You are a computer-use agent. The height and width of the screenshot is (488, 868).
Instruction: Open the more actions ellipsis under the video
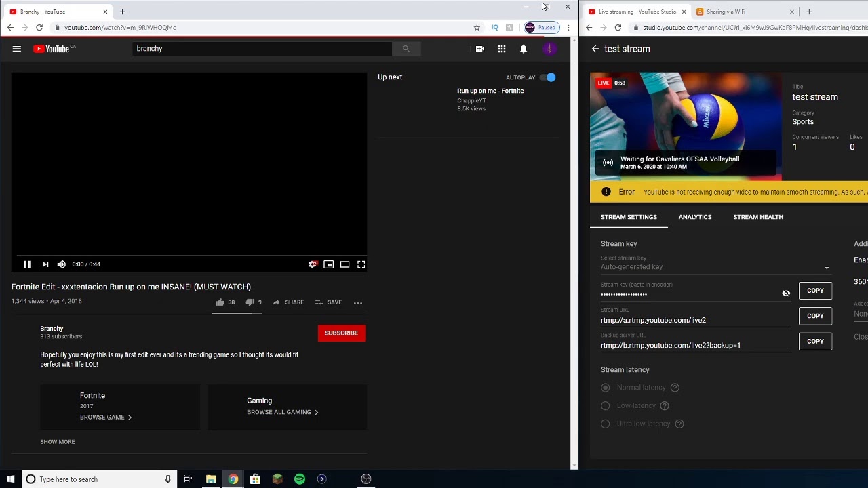(x=358, y=302)
